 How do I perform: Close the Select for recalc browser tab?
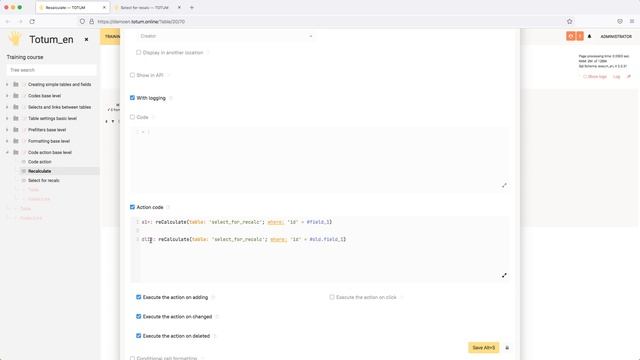(x=179, y=7)
